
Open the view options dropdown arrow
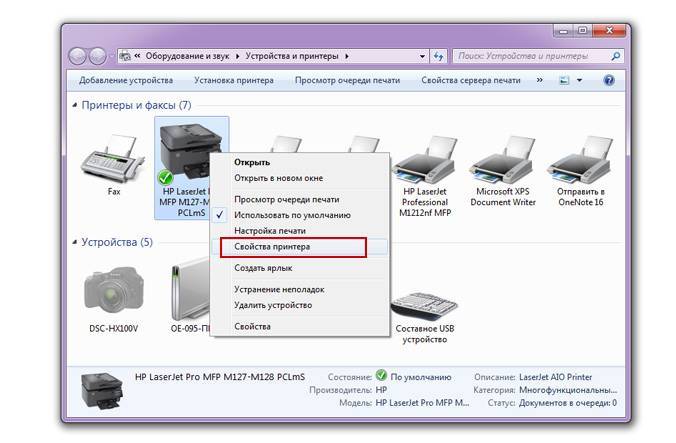[579, 80]
